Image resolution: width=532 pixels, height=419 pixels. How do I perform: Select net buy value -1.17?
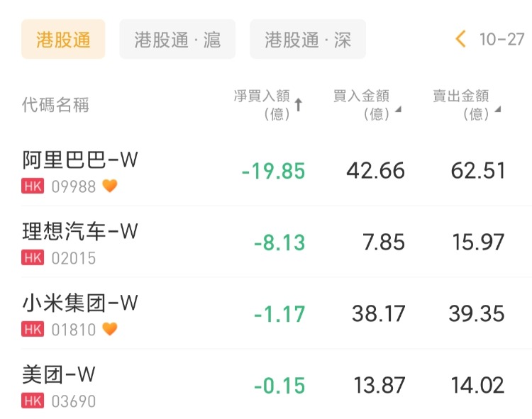click(x=279, y=314)
